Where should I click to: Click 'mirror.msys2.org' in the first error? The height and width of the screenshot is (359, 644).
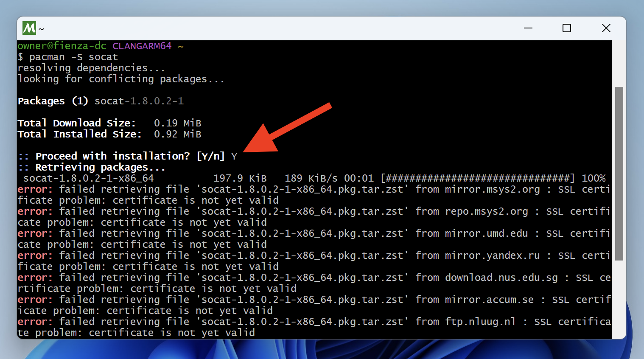(x=492, y=189)
